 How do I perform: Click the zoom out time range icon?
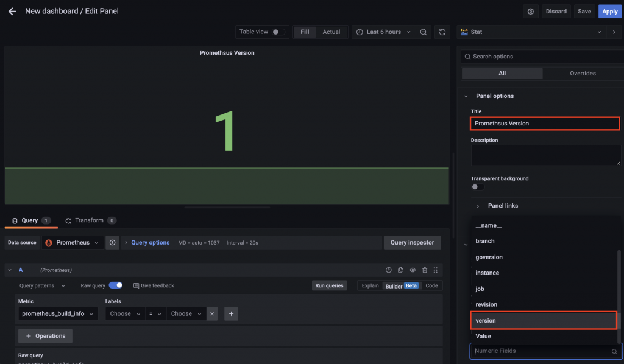pyautogui.click(x=424, y=32)
